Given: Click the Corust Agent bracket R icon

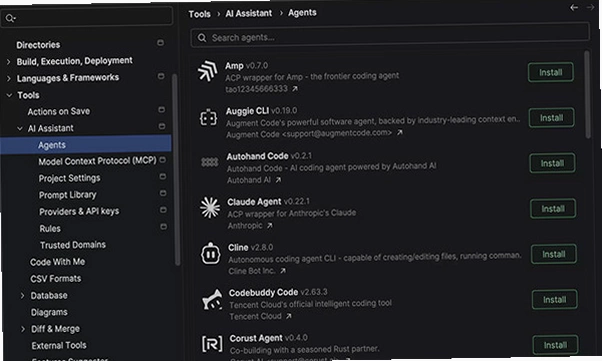Looking at the screenshot, I should pyautogui.click(x=212, y=344).
